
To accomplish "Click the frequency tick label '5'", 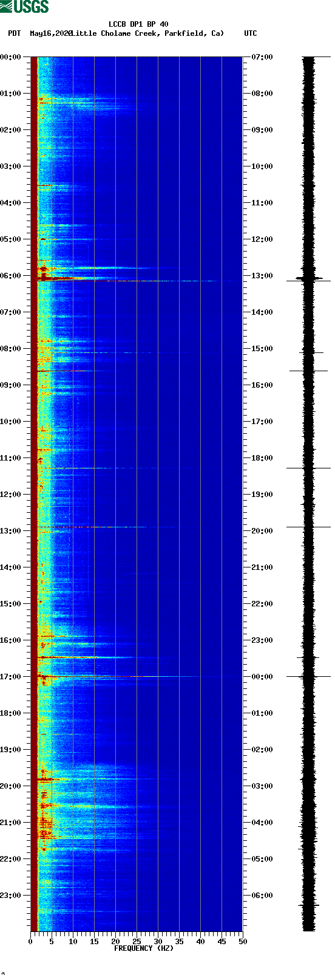I will [52, 942].
